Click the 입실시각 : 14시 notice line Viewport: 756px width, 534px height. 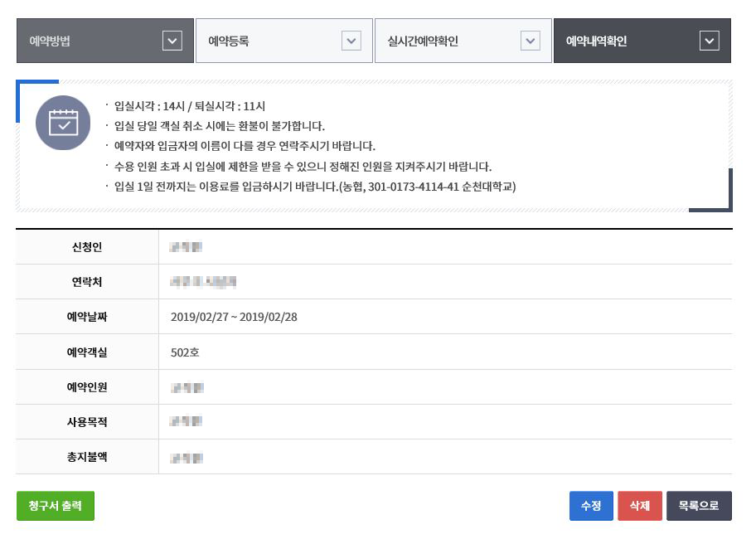pos(190,106)
